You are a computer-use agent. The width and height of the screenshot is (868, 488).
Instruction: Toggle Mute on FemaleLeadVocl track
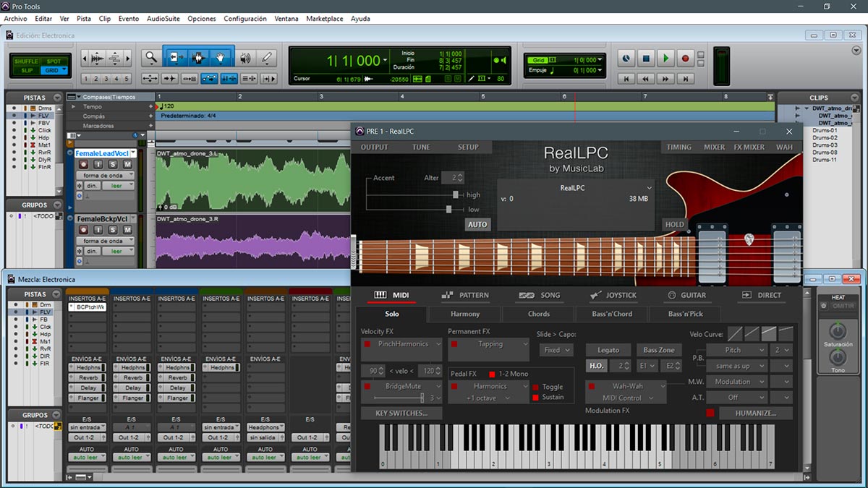tap(128, 165)
